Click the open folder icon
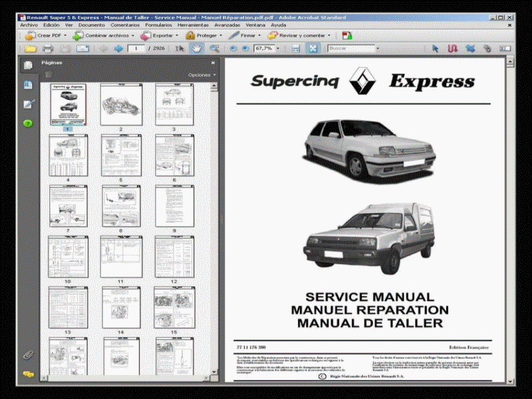Image resolution: width=532 pixels, height=399 pixels. (30, 49)
